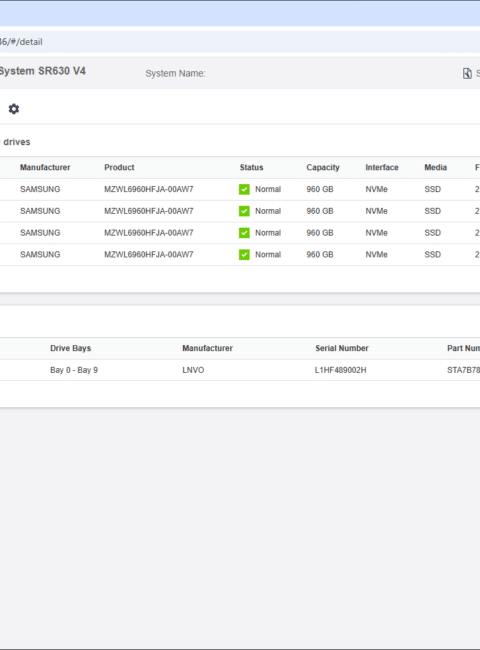Click the LNVO manufacturer cell
The height and width of the screenshot is (650, 480).
193,370
